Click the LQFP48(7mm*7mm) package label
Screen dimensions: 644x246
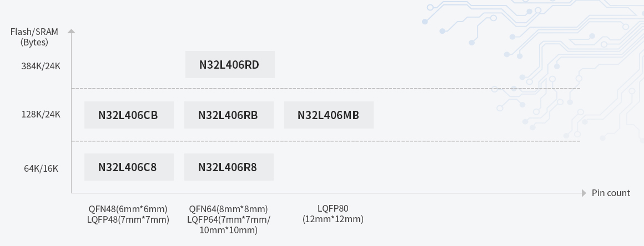pos(128,219)
